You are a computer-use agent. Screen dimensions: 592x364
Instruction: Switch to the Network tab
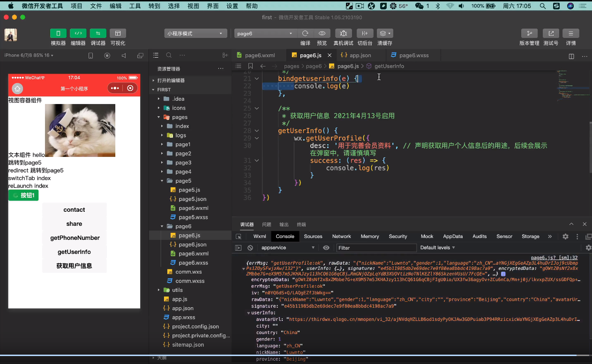pos(341,237)
